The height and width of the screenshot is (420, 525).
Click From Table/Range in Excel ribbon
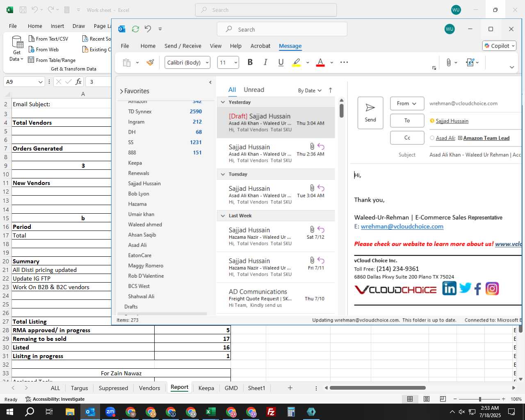[52, 60]
